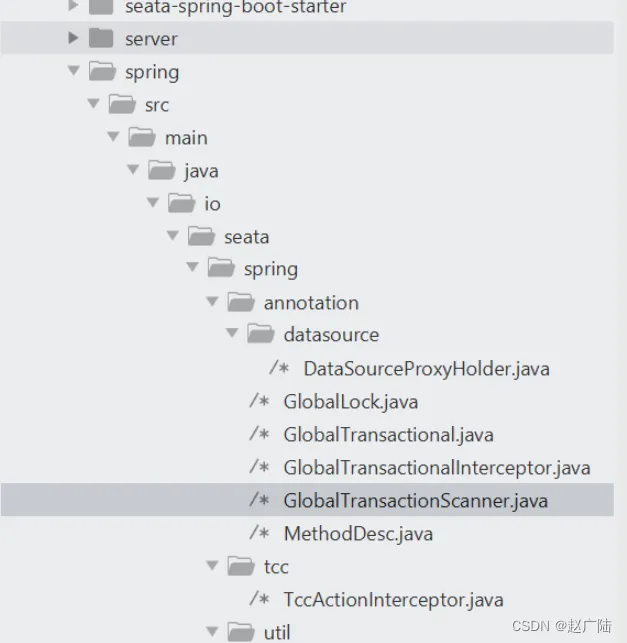627x643 pixels.
Task: Open TccActionInterceptor.java file
Action: [393, 600]
